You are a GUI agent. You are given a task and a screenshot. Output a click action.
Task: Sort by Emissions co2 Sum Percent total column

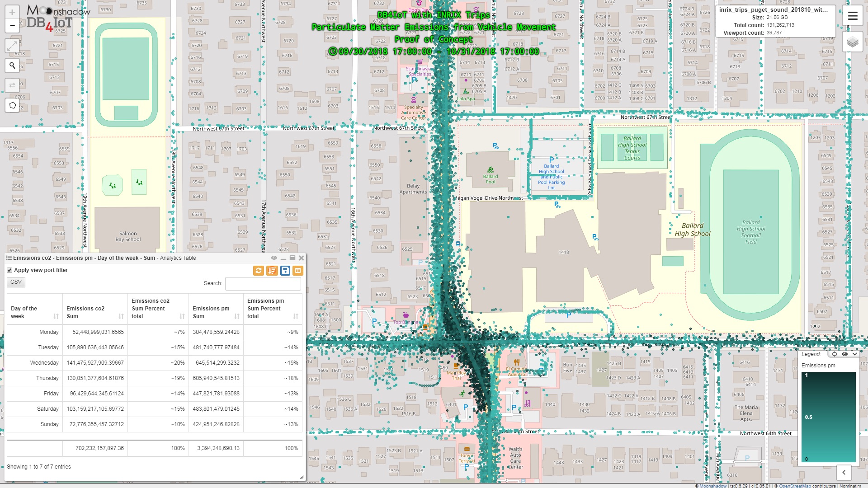pyautogui.click(x=158, y=309)
